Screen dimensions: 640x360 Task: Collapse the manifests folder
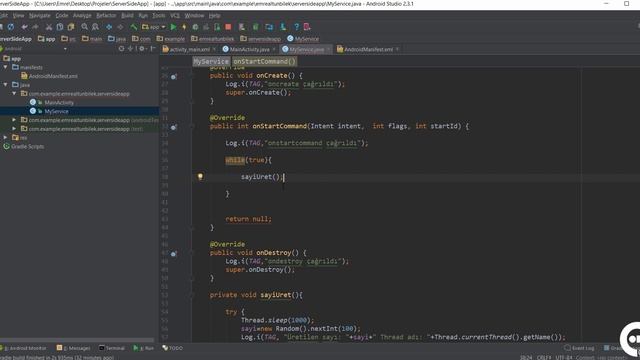pos(5,67)
